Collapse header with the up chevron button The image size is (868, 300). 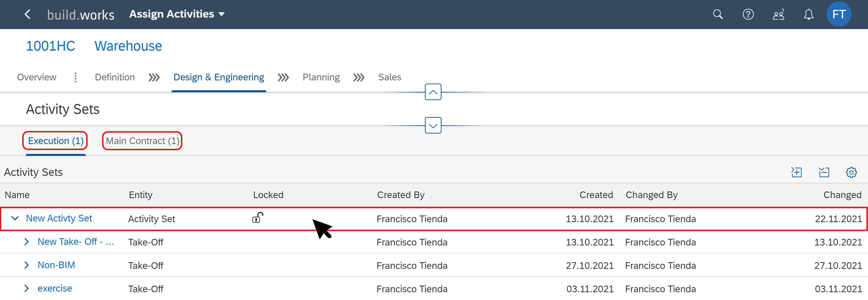433,92
